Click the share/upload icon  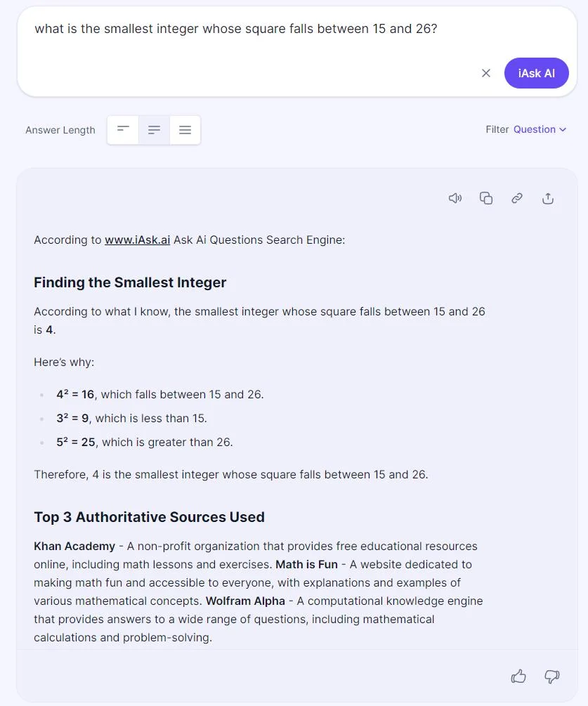tap(548, 198)
